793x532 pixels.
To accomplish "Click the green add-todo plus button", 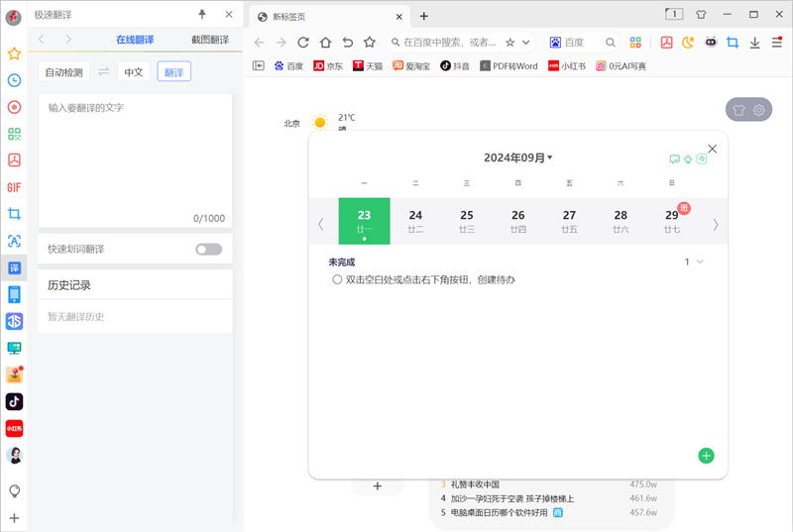I will (706, 456).
